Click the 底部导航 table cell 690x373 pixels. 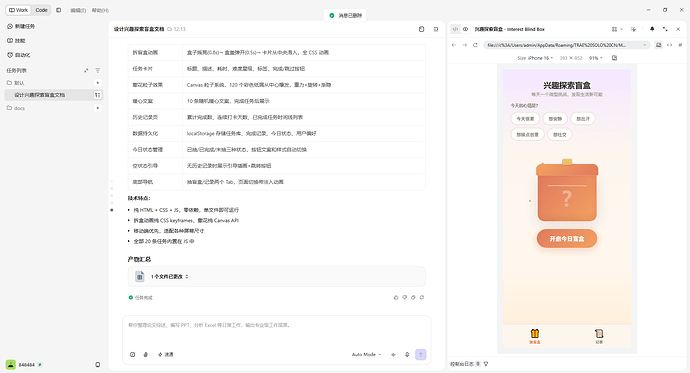[155, 182]
